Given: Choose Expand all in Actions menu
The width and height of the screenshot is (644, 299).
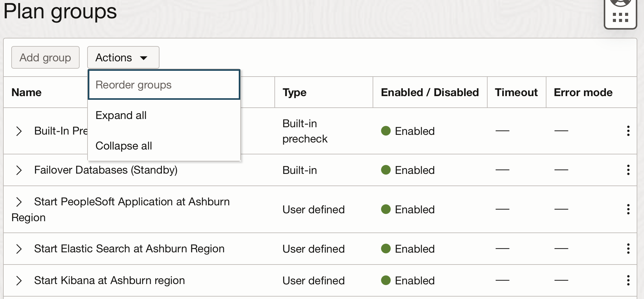Looking at the screenshot, I should (x=121, y=115).
